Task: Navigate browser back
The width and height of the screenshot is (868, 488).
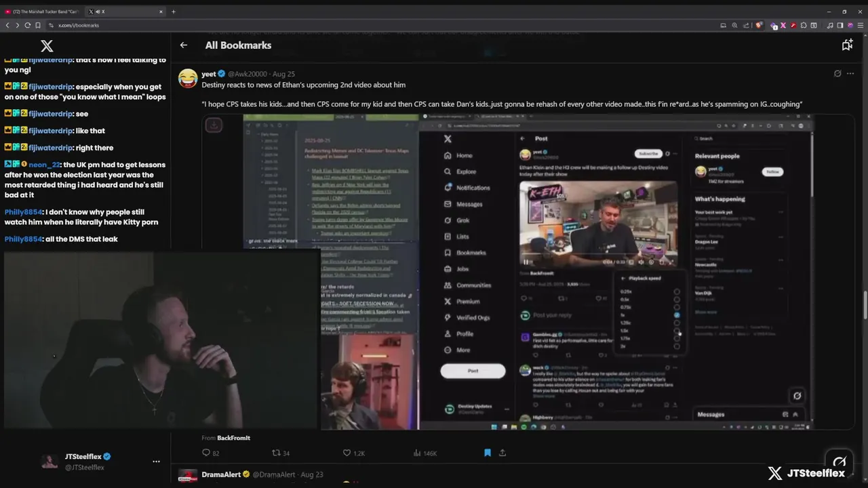Action: [x=7, y=25]
